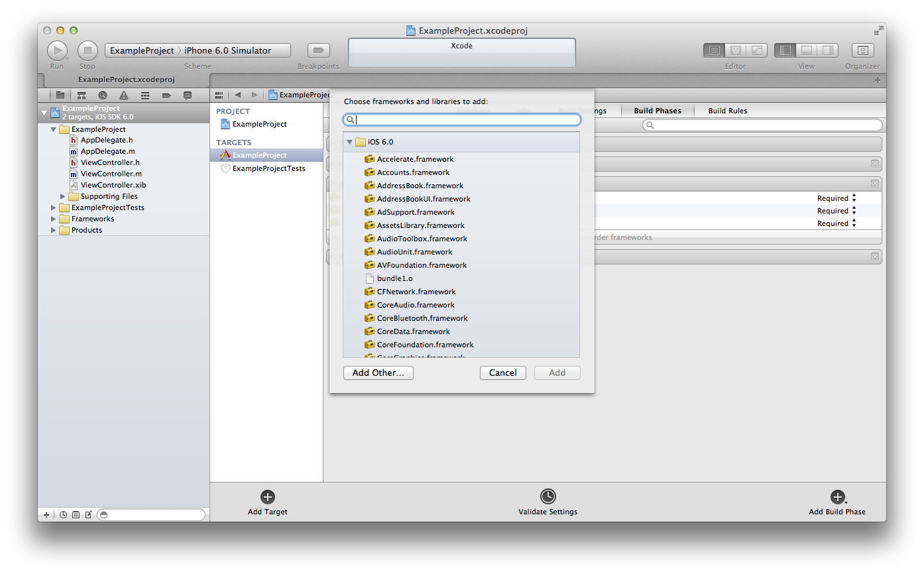Select the Assistant editor icon
The image size is (924, 574).
(x=735, y=50)
